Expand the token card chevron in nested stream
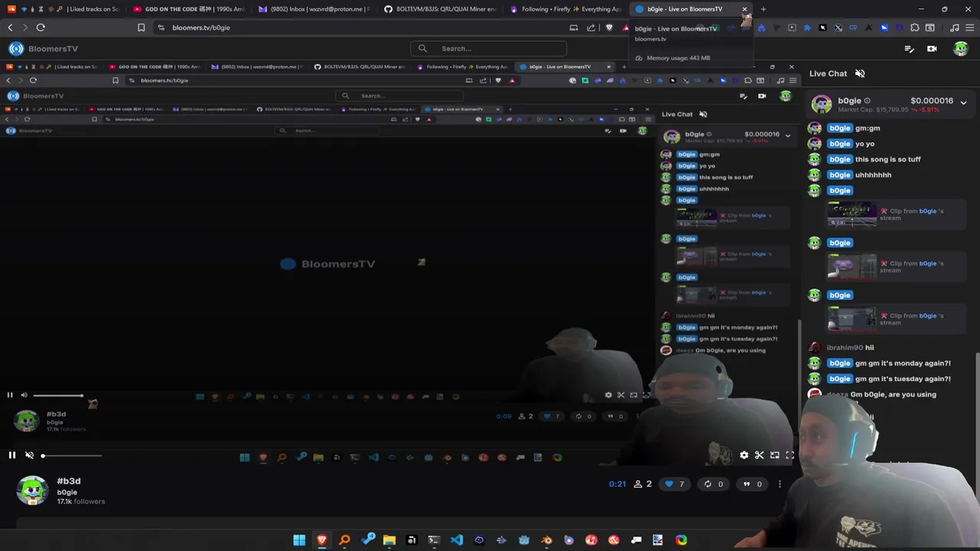 [788, 135]
